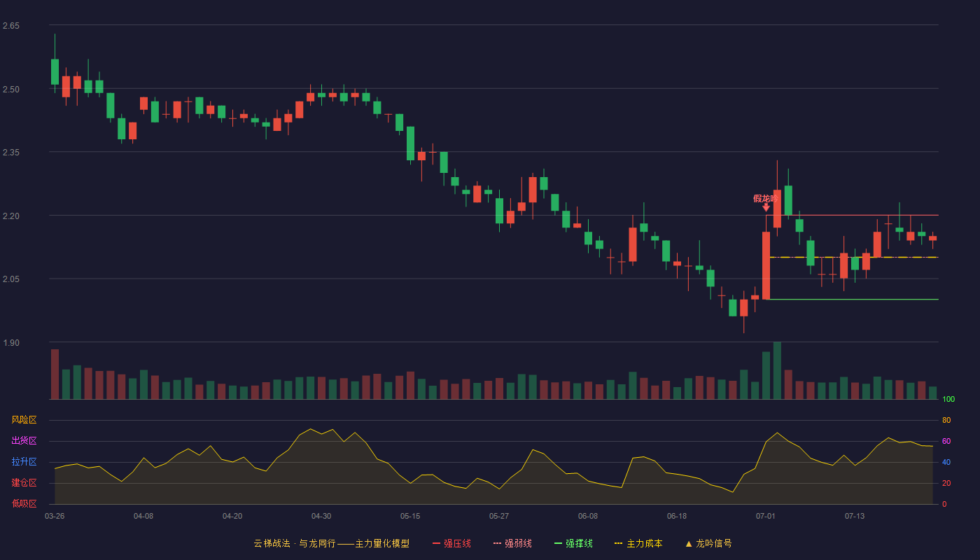Click the 低吸区 zone label
Viewport: 980px width, 560px height.
click(24, 503)
